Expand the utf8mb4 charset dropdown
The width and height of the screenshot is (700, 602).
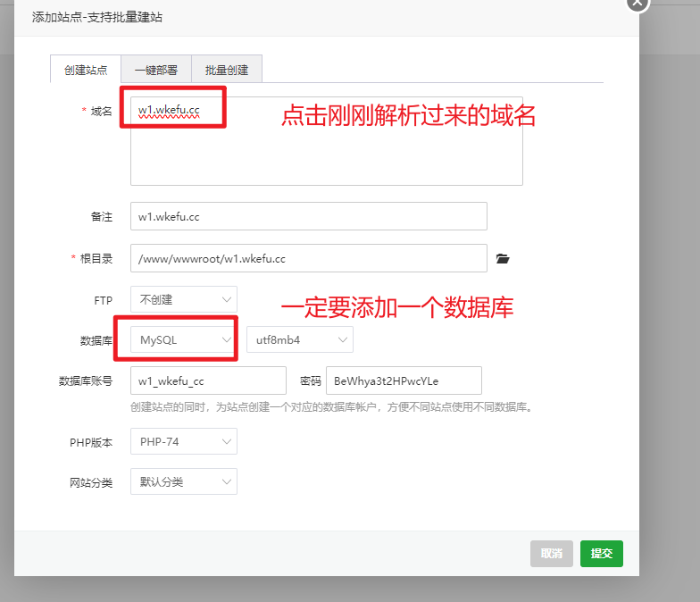[x=300, y=339]
